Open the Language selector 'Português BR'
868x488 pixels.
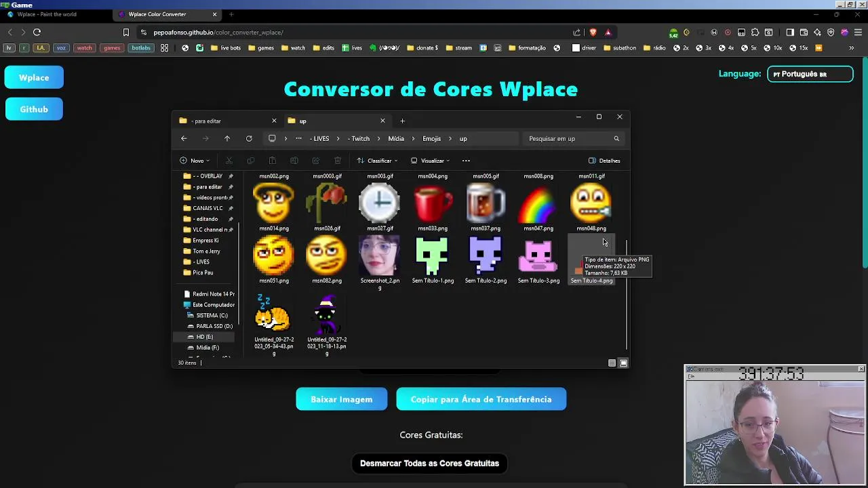(810, 74)
